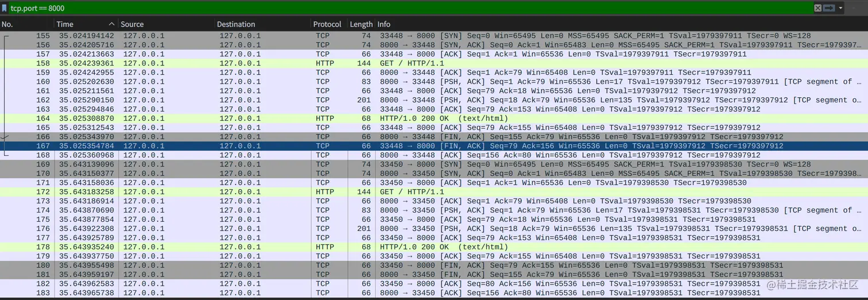The image size is (868, 300).
Task: Sort by the Length column header
Action: [x=361, y=24]
